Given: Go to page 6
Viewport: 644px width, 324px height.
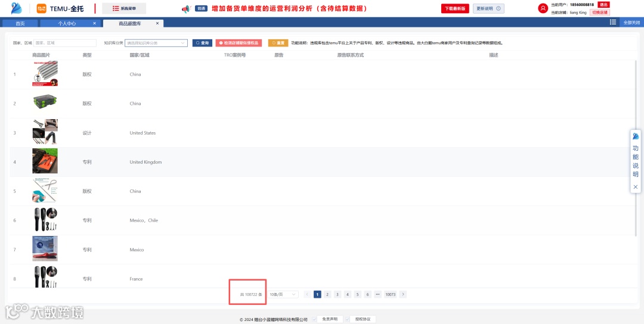Looking at the screenshot, I should 367,294.
